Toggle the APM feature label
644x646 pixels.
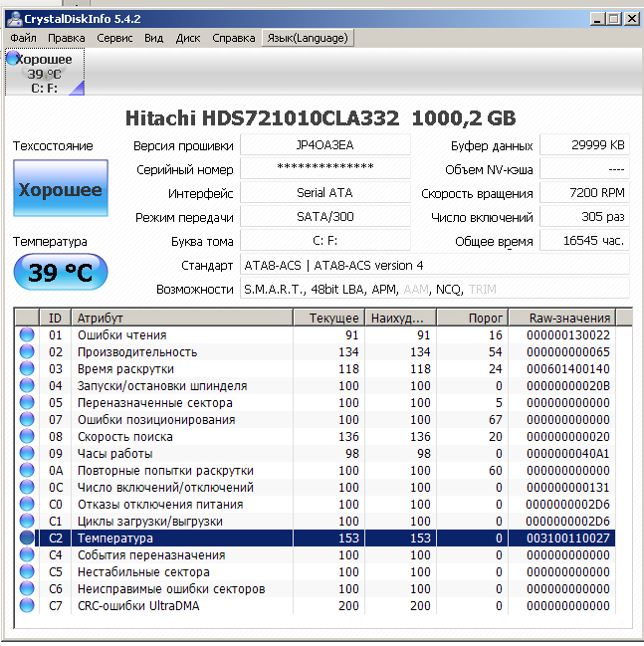point(382,290)
